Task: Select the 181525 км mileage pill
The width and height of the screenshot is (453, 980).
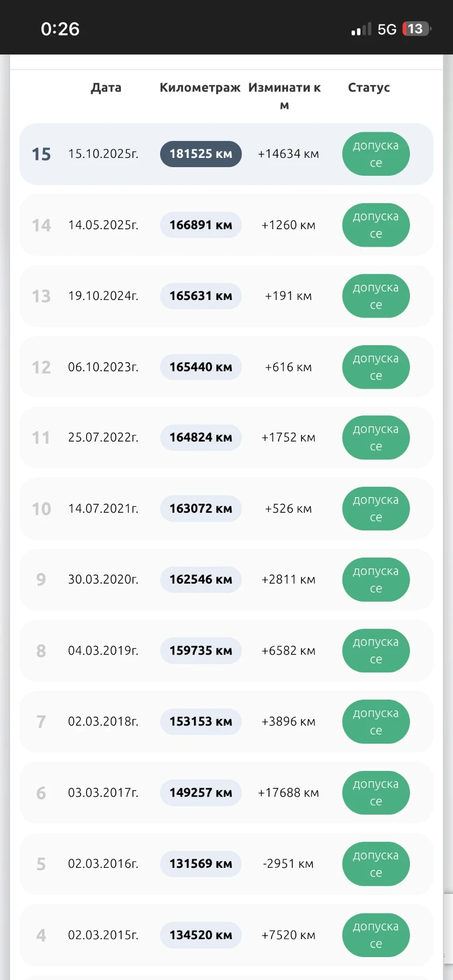Action: pyautogui.click(x=200, y=154)
